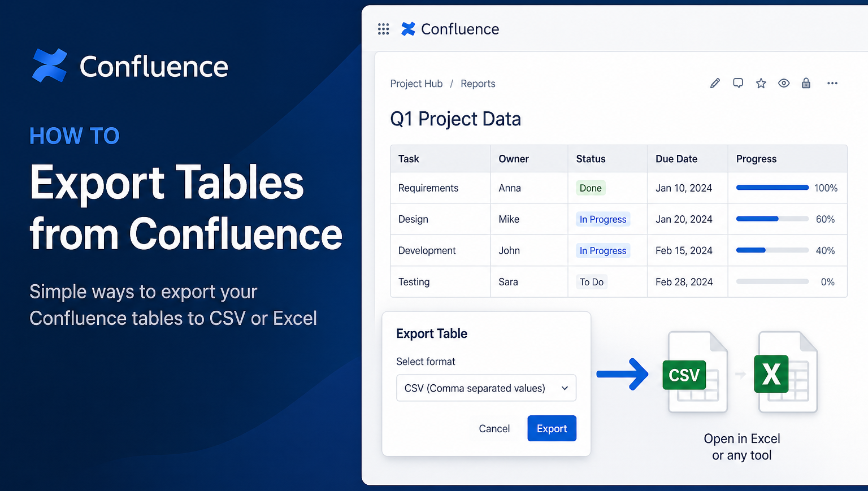Go to Project Hub breadcrumb
Screen dimensions: 868x491
pos(416,84)
